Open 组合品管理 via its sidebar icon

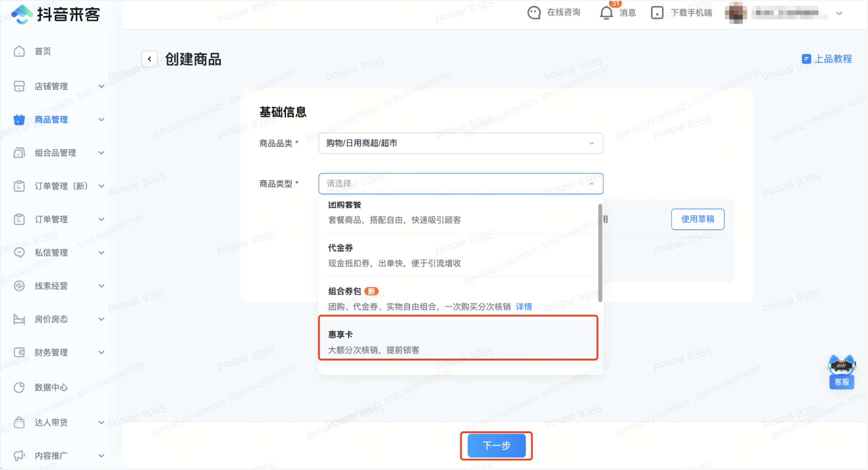tap(19, 153)
